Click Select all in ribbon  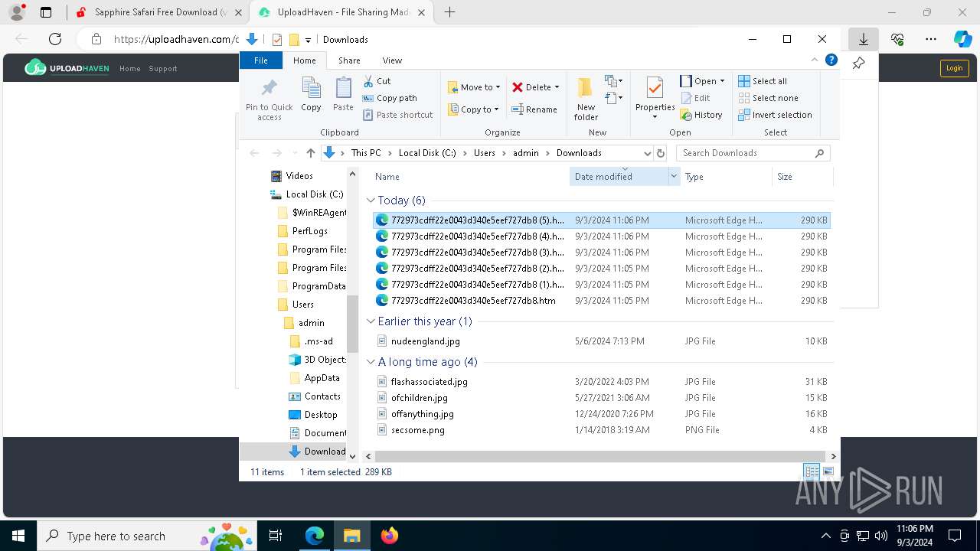[763, 81]
